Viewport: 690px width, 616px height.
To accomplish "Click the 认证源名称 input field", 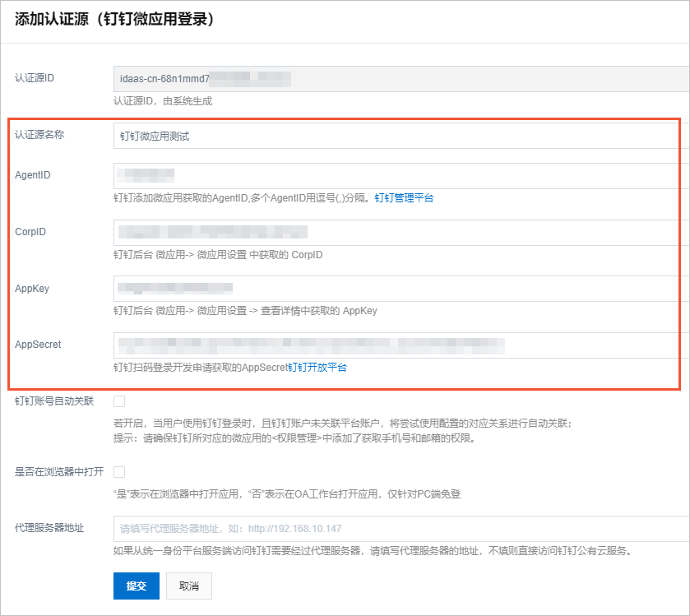I will coord(401,136).
